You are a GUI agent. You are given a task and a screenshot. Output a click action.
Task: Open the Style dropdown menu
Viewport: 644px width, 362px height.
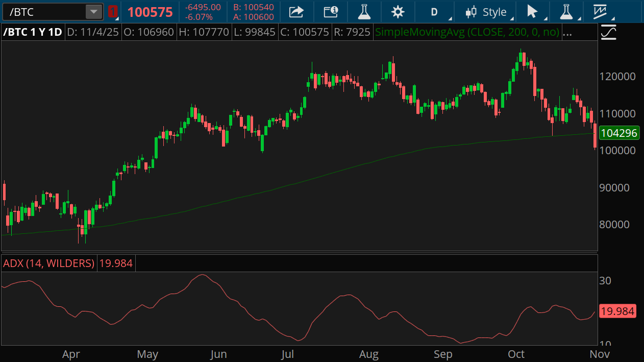486,12
